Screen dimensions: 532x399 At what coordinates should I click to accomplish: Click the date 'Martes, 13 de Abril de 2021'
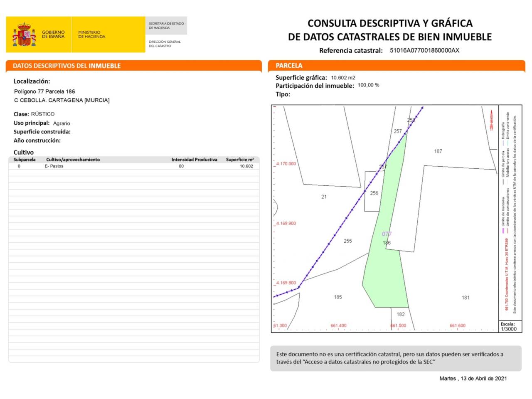click(x=473, y=379)
